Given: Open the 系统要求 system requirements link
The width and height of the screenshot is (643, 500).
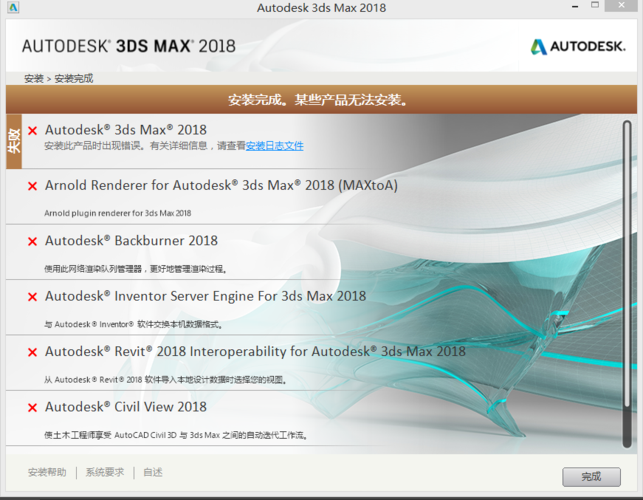Looking at the screenshot, I should coord(105,472).
